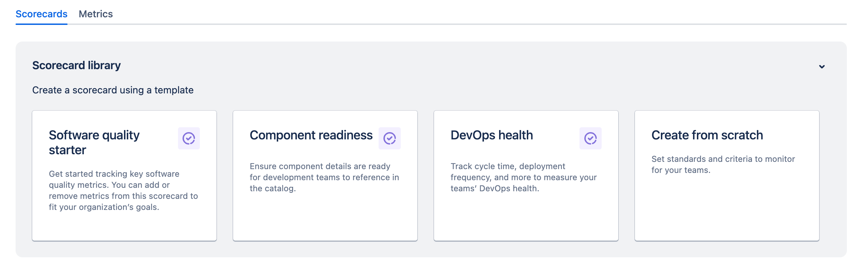Click the DevOps health scorecard icon
The height and width of the screenshot is (267, 868).
coord(591,138)
